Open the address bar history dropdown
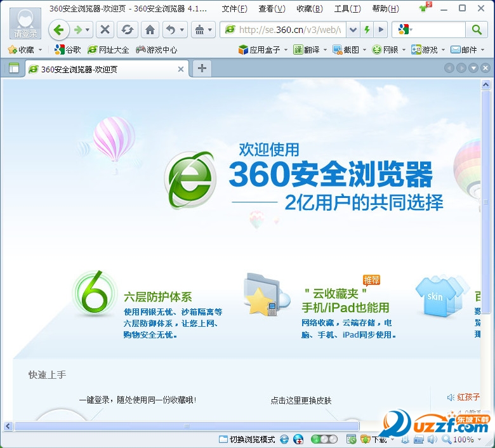Screen dimensions: 495x448 [x=353, y=30]
